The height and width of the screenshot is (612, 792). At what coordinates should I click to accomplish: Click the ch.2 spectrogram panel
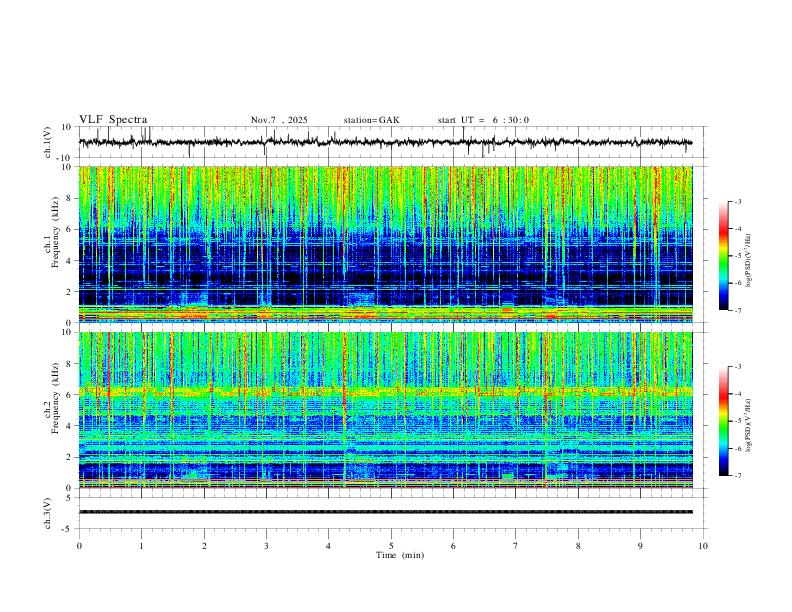point(385,410)
